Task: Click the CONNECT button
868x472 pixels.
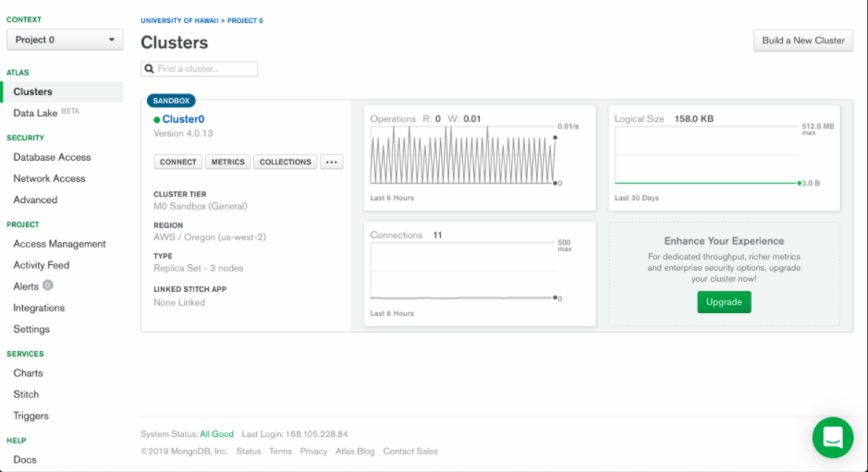Action: (x=177, y=163)
